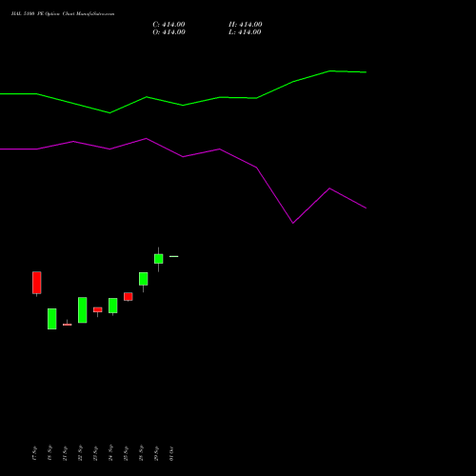Select the green candlestick for 28 Sep
Viewport: 476px width, 476px height.
point(144,279)
